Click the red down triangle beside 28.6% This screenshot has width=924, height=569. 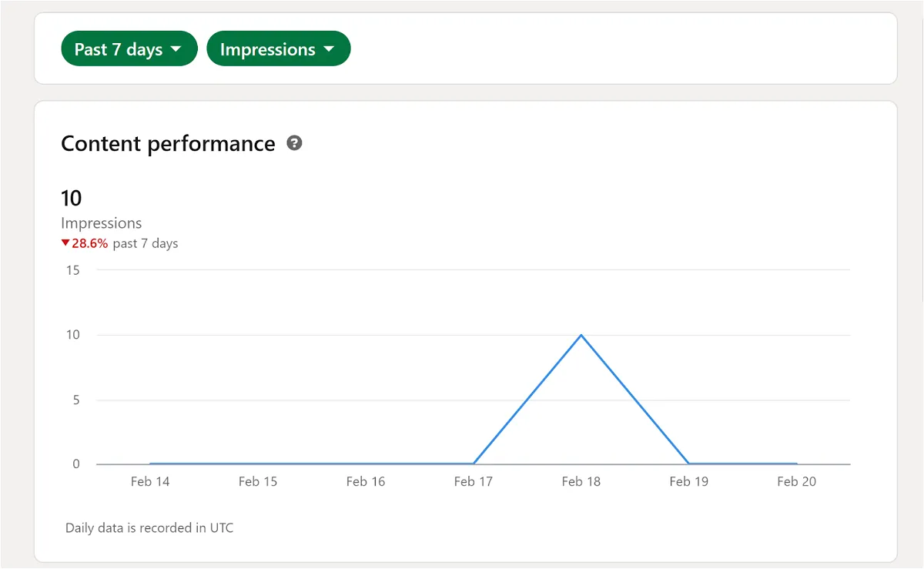click(65, 243)
